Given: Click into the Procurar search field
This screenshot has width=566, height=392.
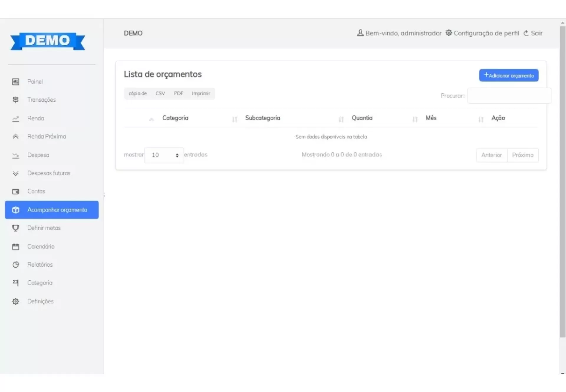Looking at the screenshot, I should click(509, 96).
